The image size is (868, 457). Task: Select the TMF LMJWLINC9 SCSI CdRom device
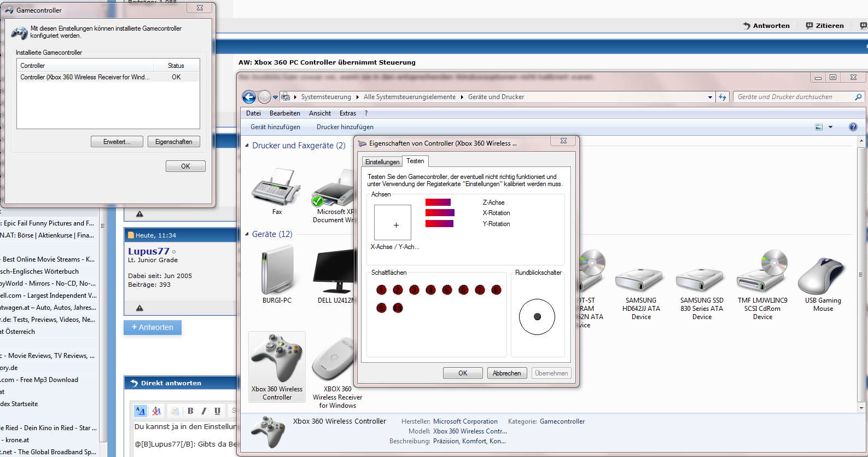(762, 286)
